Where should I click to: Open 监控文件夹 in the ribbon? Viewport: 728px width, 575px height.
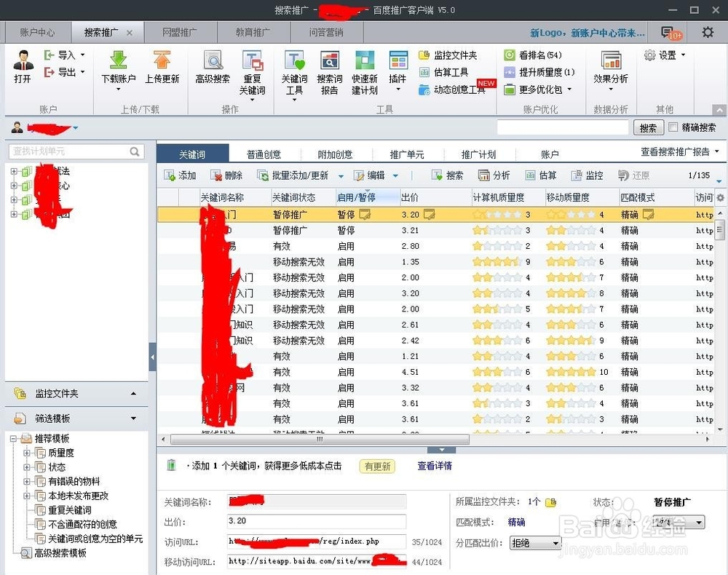[x=448, y=55]
